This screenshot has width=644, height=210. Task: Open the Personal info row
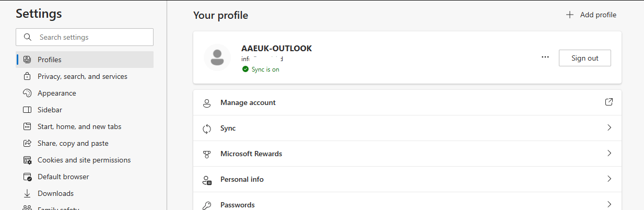tap(407, 179)
